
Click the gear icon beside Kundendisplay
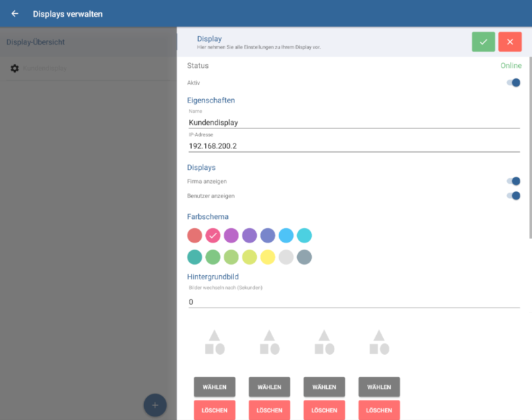[x=15, y=69]
